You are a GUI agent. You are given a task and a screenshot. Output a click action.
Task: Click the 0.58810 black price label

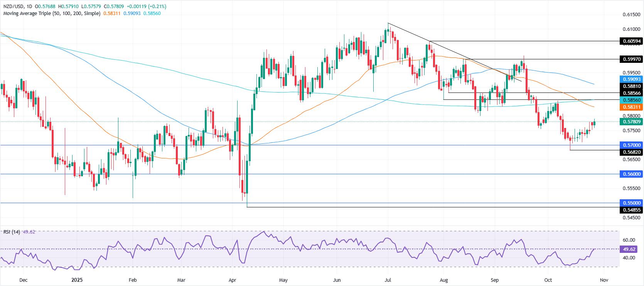coord(631,86)
